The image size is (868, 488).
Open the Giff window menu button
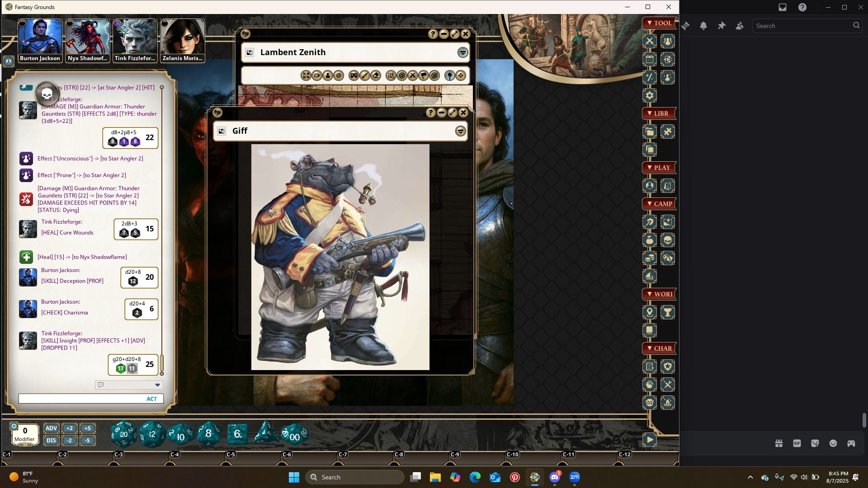[460, 131]
